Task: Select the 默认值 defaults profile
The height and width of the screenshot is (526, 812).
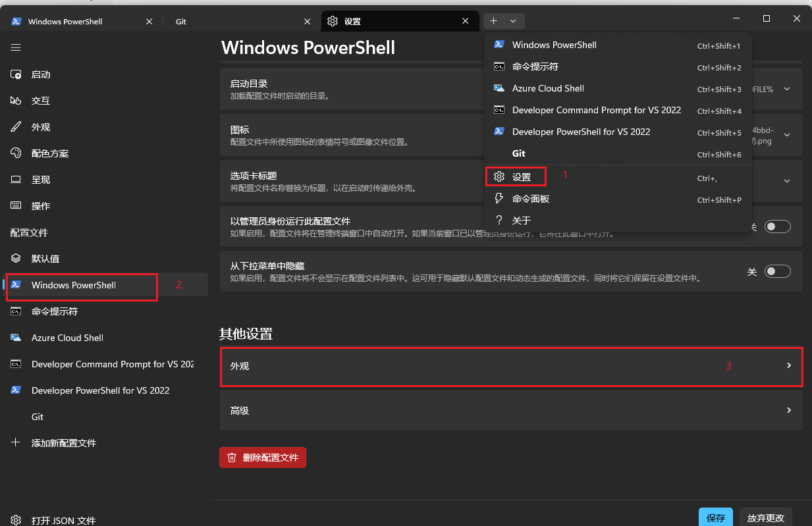Action: tap(45, 259)
